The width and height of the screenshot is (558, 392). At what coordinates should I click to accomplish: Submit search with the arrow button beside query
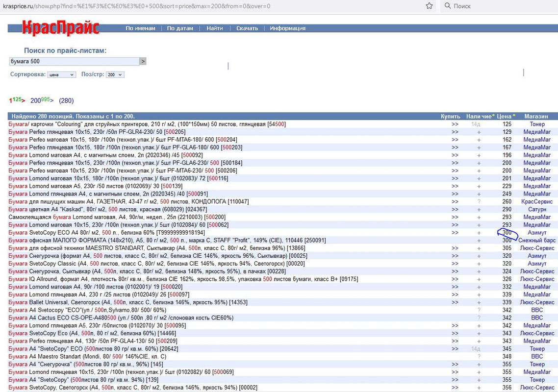pos(143,61)
